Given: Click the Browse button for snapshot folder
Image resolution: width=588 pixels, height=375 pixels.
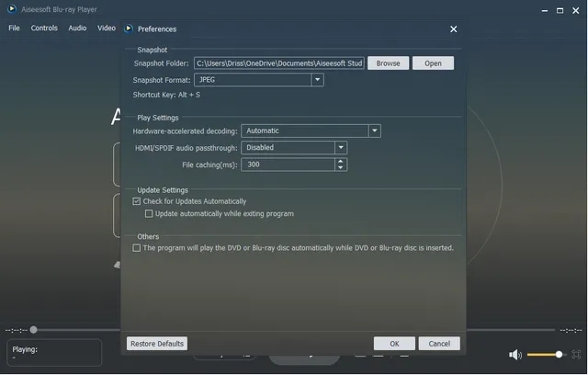Looking at the screenshot, I should [388, 63].
